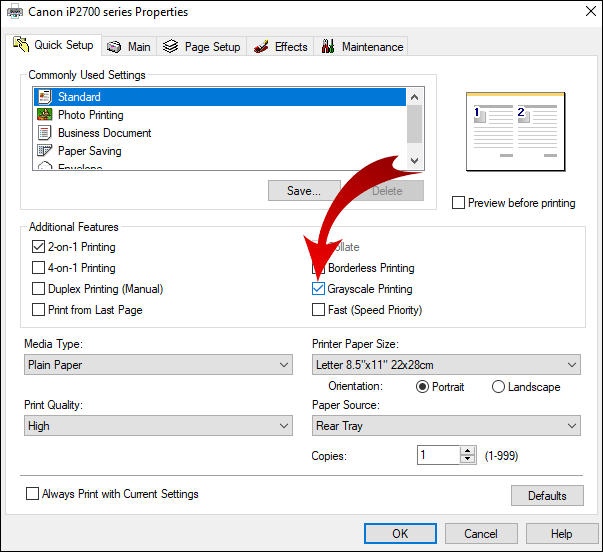Uncheck 2-on-1 Printing
Viewport: 603px width, 552px height.
pyautogui.click(x=38, y=247)
